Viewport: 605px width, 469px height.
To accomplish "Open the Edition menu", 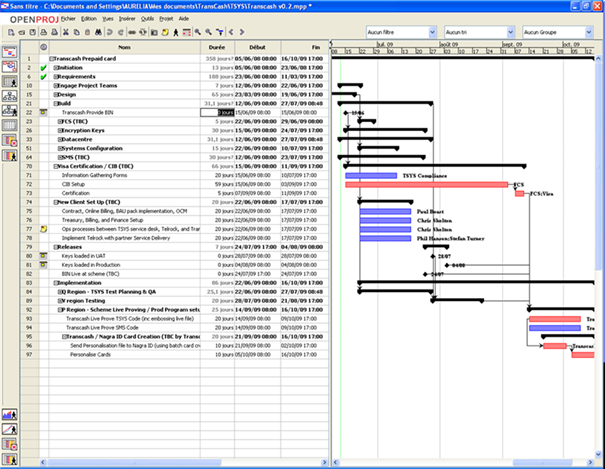I will point(89,19).
